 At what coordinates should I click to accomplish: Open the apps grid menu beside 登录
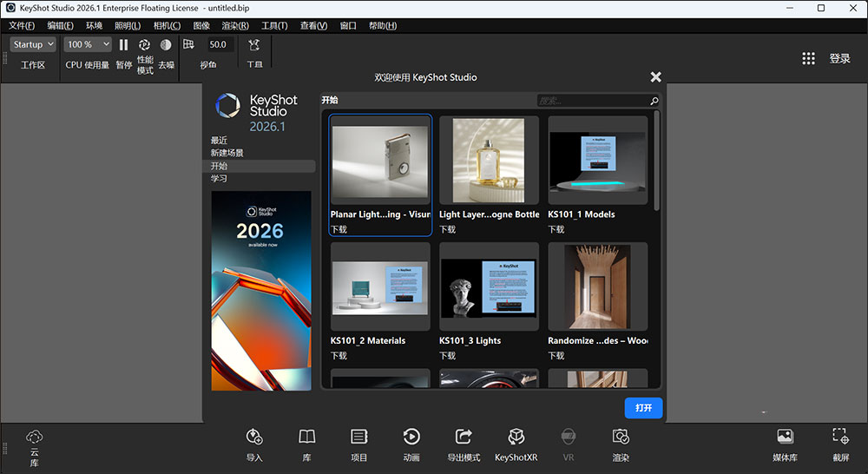(808, 58)
